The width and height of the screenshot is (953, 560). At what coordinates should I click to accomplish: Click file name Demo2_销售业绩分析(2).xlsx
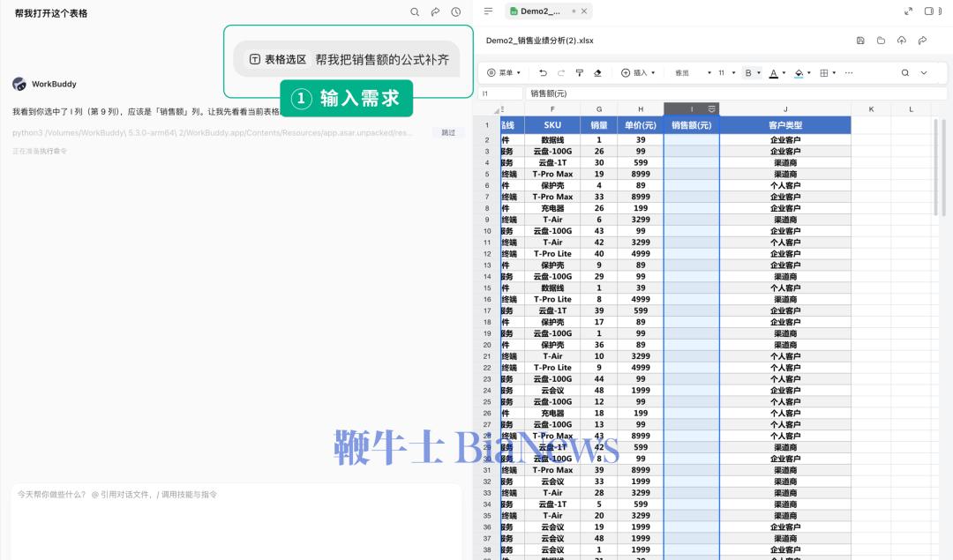point(540,40)
